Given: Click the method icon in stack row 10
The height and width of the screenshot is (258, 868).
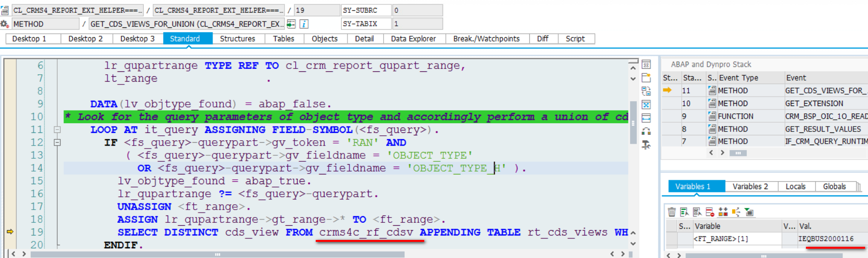Looking at the screenshot, I should tap(712, 104).
